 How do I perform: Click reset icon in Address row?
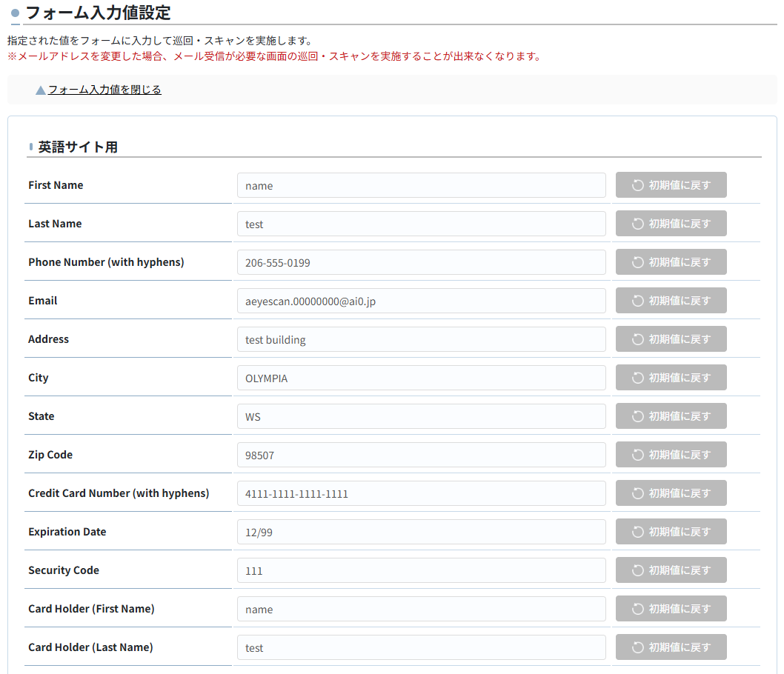coord(637,339)
